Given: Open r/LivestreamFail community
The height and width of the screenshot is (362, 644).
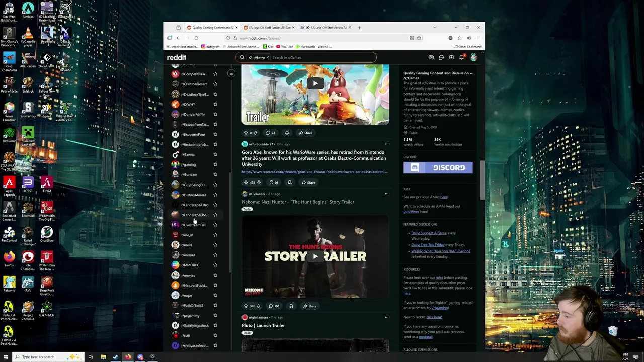Looking at the screenshot, I should [x=193, y=225].
